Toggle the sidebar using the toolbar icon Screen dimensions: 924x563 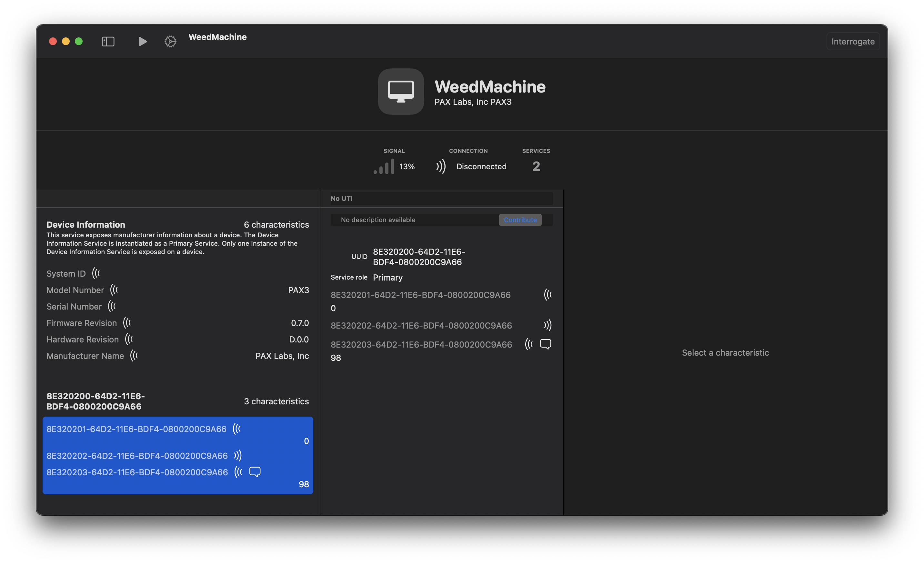(x=108, y=41)
